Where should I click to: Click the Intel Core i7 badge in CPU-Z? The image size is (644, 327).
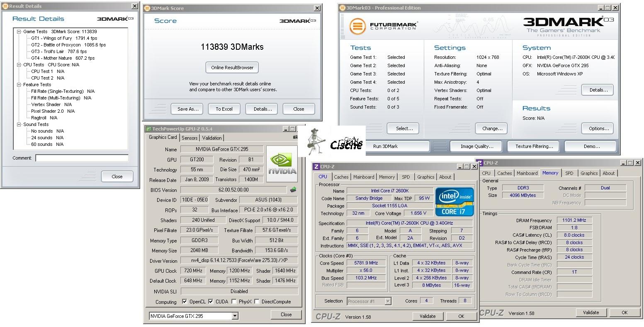(x=454, y=201)
